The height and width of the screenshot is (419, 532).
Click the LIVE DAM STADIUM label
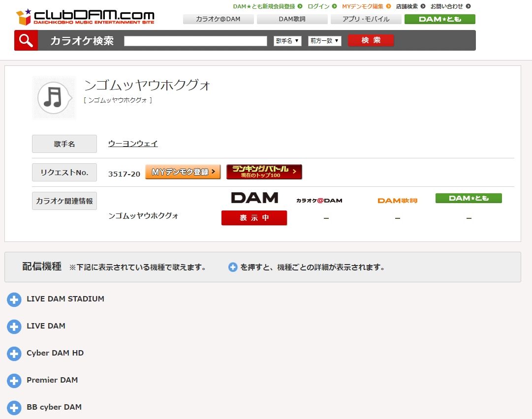click(x=65, y=299)
